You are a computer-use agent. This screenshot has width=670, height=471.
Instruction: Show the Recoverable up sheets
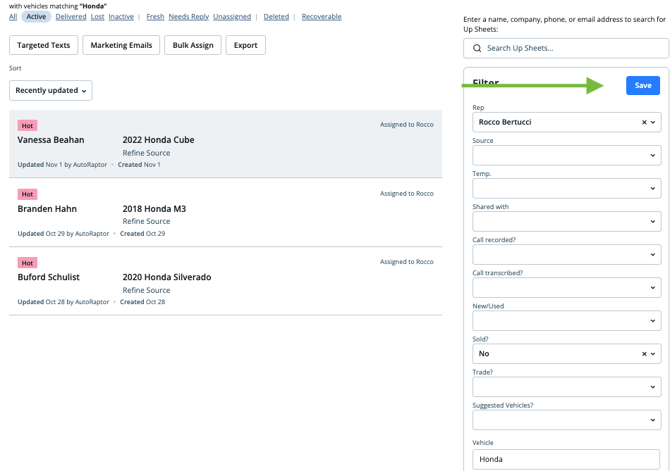click(321, 17)
